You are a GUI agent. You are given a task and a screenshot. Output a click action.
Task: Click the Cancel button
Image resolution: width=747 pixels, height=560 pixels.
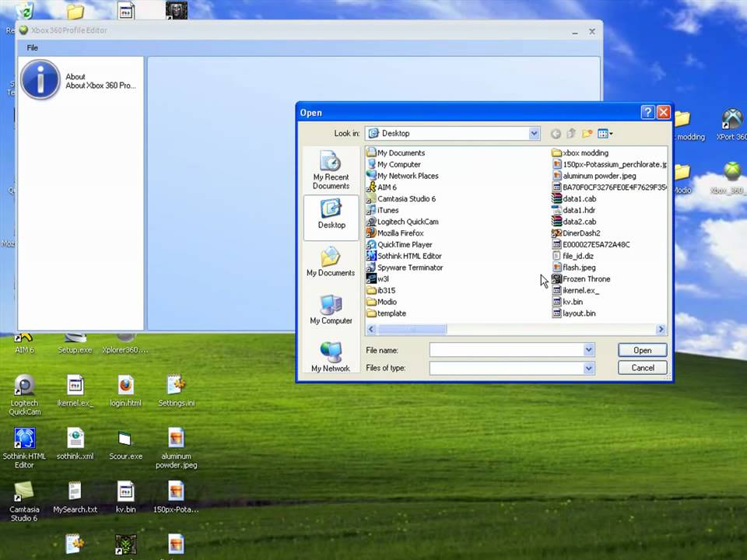pyautogui.click(x=642, y=368)
